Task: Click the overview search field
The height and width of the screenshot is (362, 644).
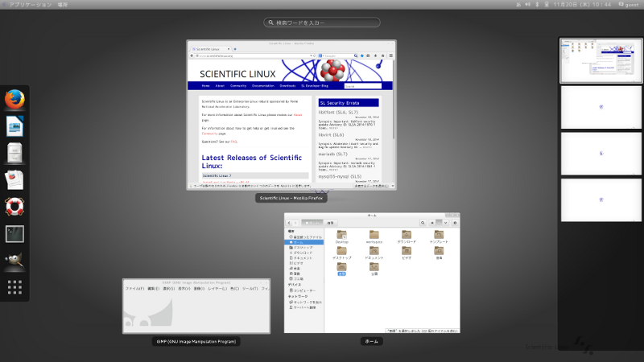Action: tap(322, 23)
